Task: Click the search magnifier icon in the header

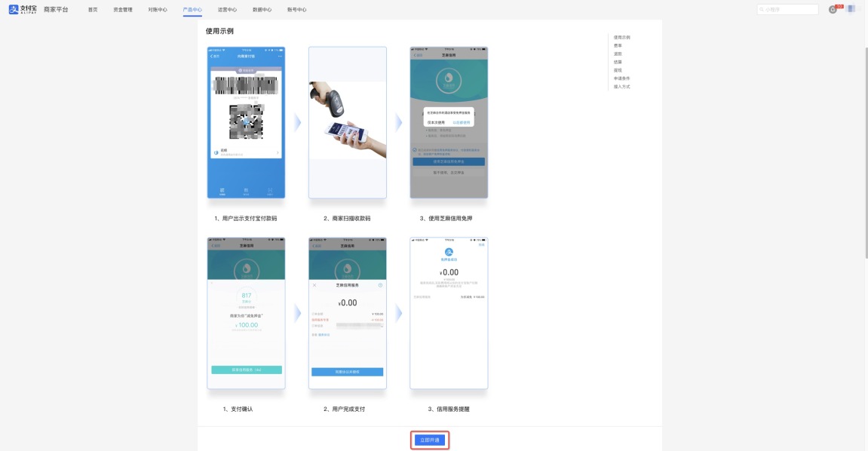Action: (x=762, y=9)
